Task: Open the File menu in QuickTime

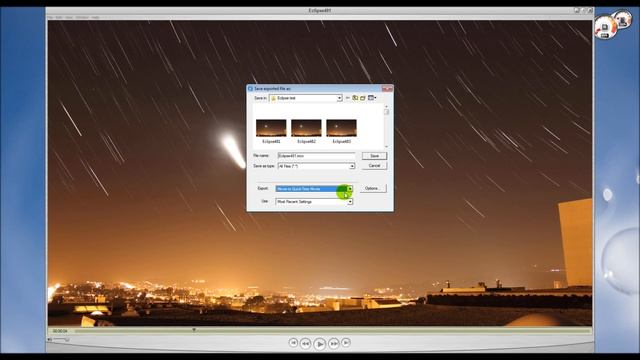Action: (50, 18)
